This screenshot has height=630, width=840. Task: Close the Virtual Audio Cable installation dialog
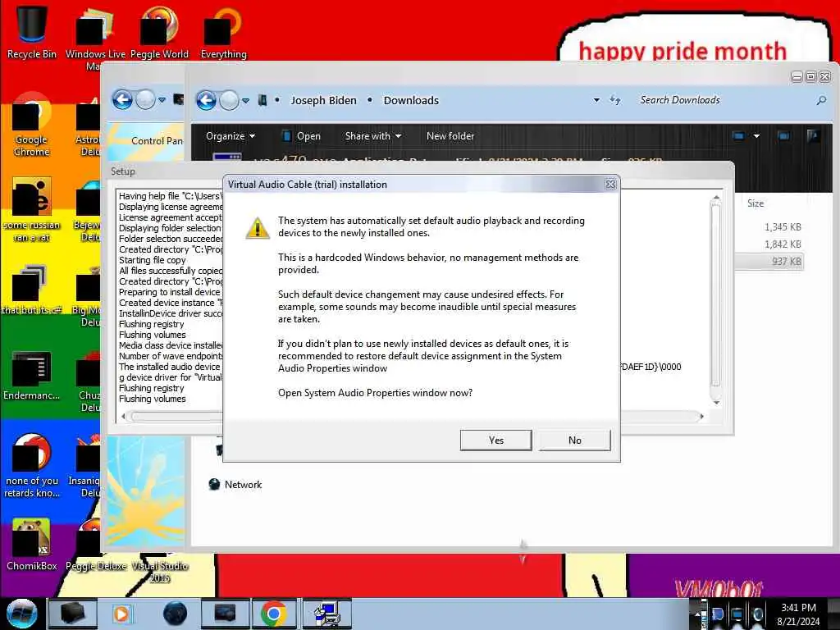(610, 185)
